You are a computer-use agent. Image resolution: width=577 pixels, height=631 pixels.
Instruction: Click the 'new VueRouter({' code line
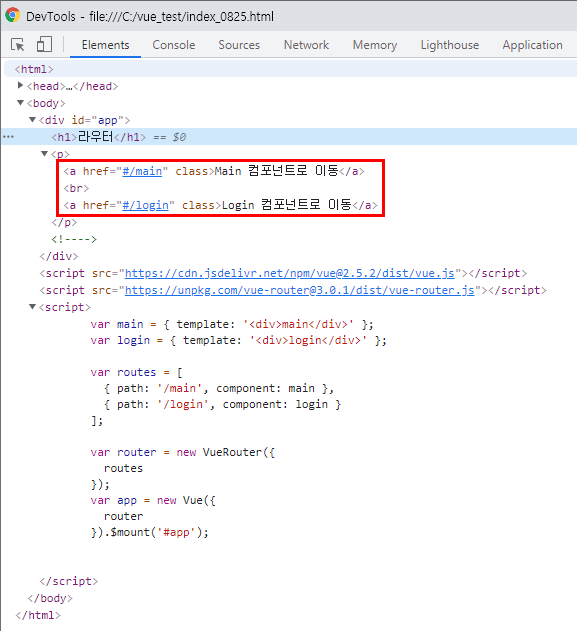(183, 452)
